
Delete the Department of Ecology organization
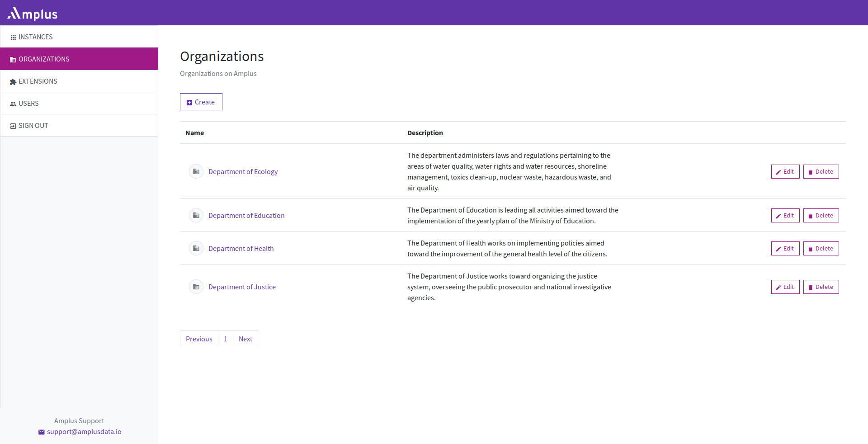coord(821,171)
